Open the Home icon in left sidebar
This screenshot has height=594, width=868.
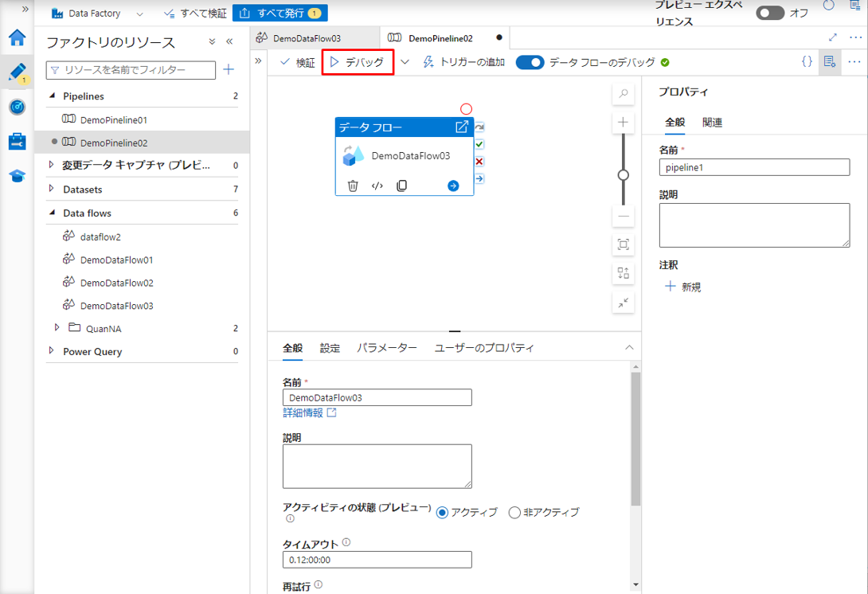18,37
